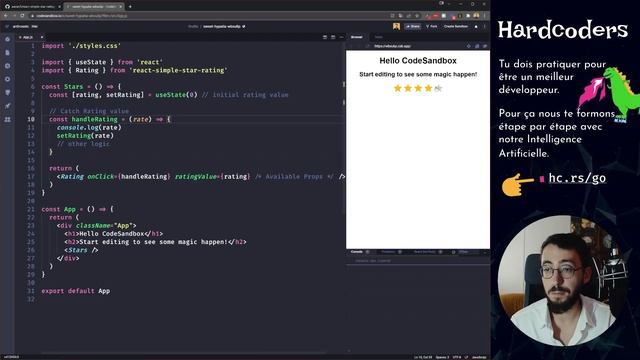Open the Console panel tab
The image size is (640, 360).
(356, 252)
